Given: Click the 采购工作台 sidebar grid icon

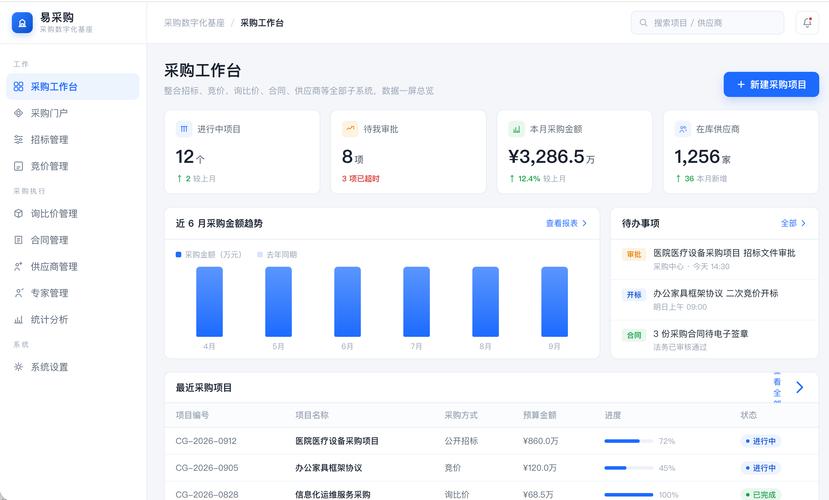Looking at the screenshot, I should click(19, 86).
